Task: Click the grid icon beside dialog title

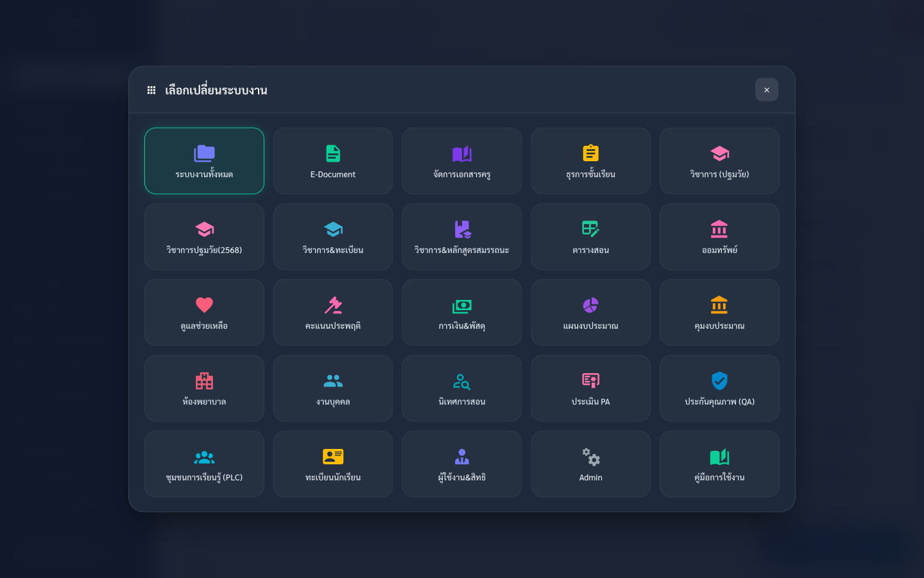Action: point(151,90)
